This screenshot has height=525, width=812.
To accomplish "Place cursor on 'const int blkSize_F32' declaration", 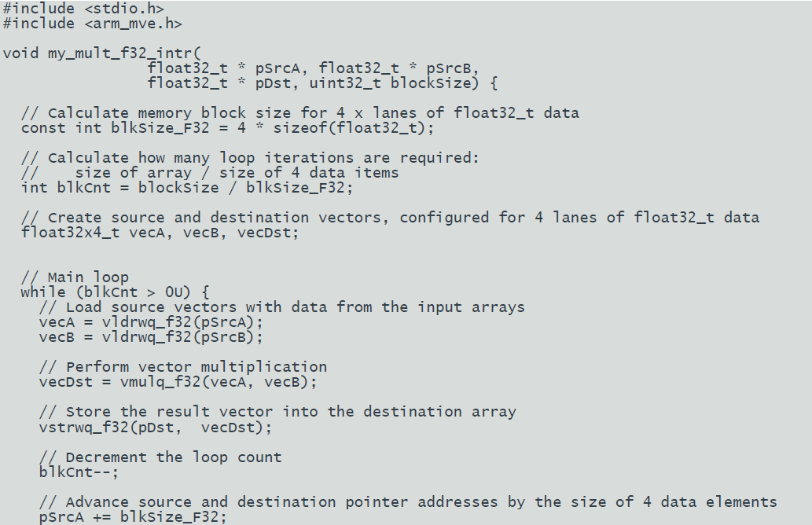I will [x=115, y=128].
